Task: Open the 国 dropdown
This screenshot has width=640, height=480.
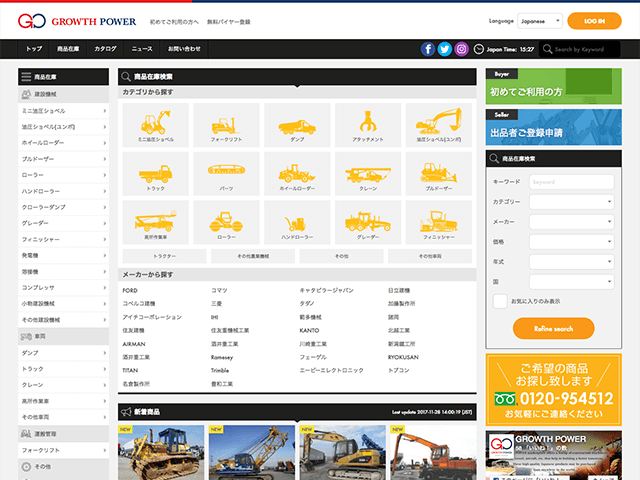Action: point(571,282)
